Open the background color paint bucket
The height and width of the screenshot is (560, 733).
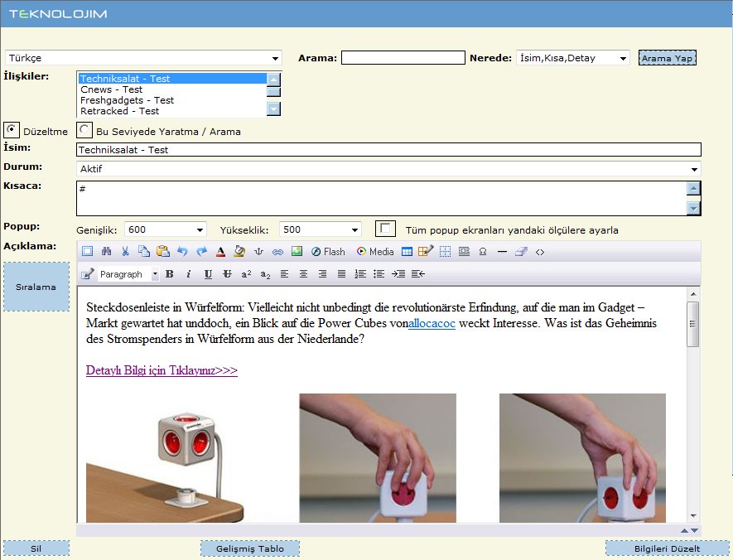click(239, 252)
